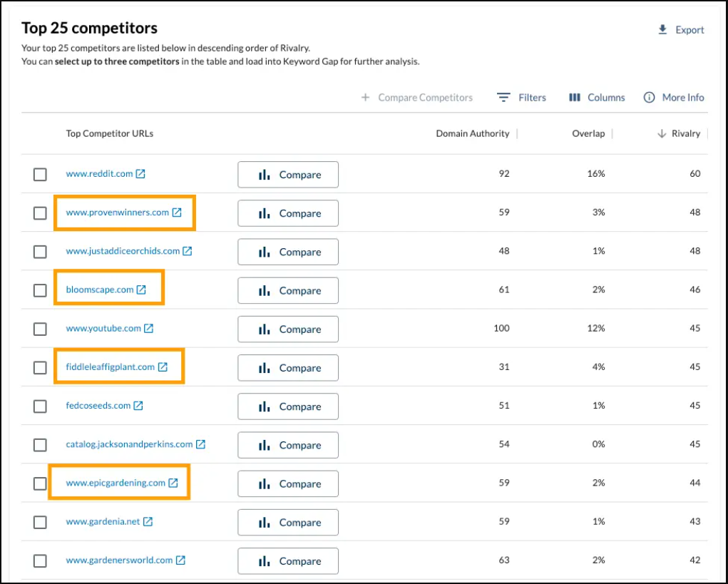Open the Columns text label

[606, 98]
